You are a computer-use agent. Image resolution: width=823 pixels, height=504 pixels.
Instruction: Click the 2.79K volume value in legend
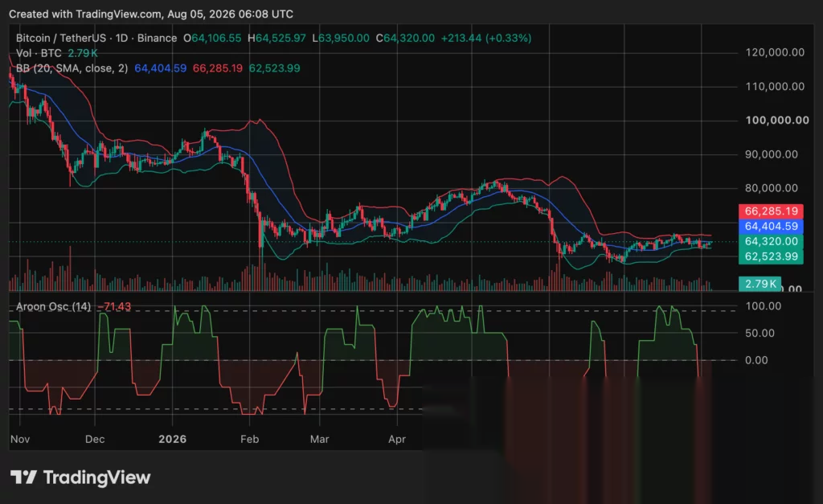pos(83,53)
